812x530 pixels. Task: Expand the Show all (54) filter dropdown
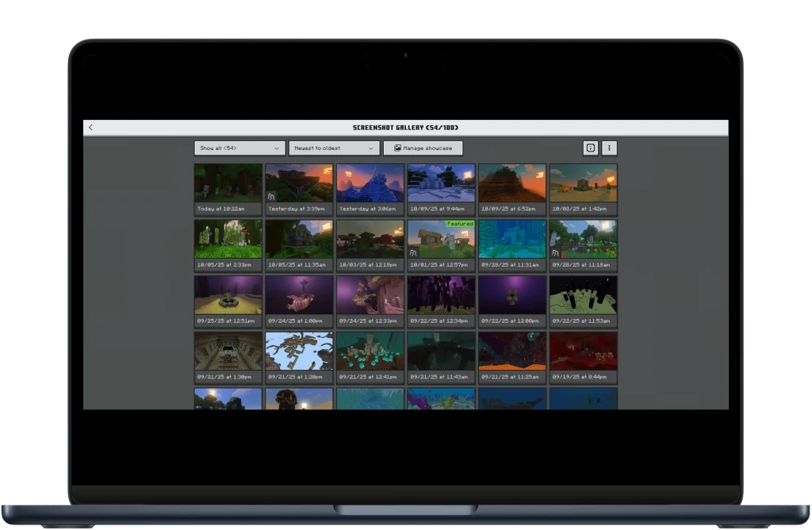tap(239, 148)
